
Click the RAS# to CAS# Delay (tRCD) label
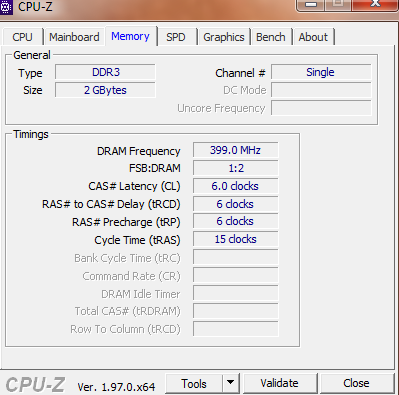coord(111,204)
